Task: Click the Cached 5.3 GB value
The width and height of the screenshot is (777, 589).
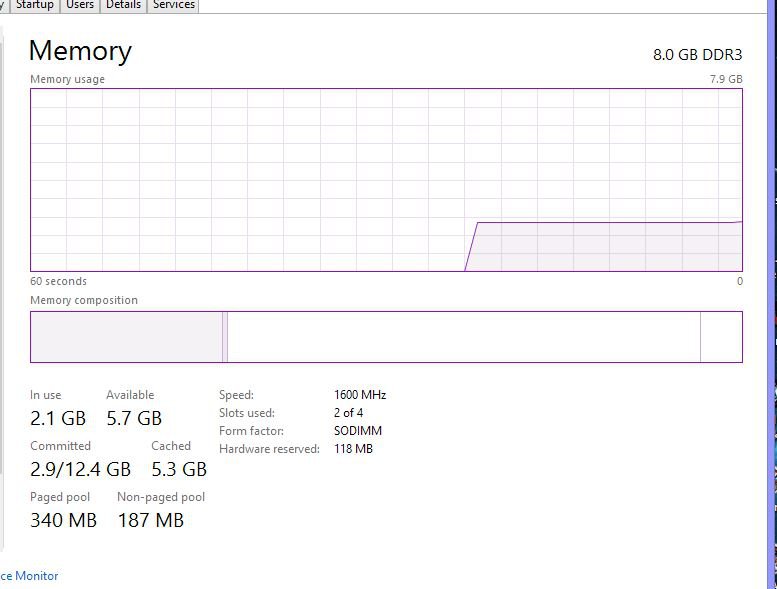Action: (179, 469)
